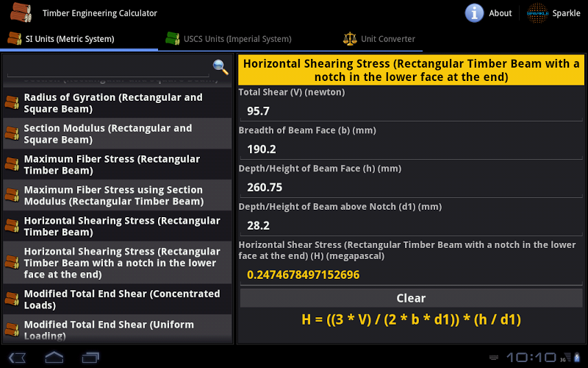Switch to SI Units (Metric System) tab
The image size is (588, 368).
click(x=79, y=39)
